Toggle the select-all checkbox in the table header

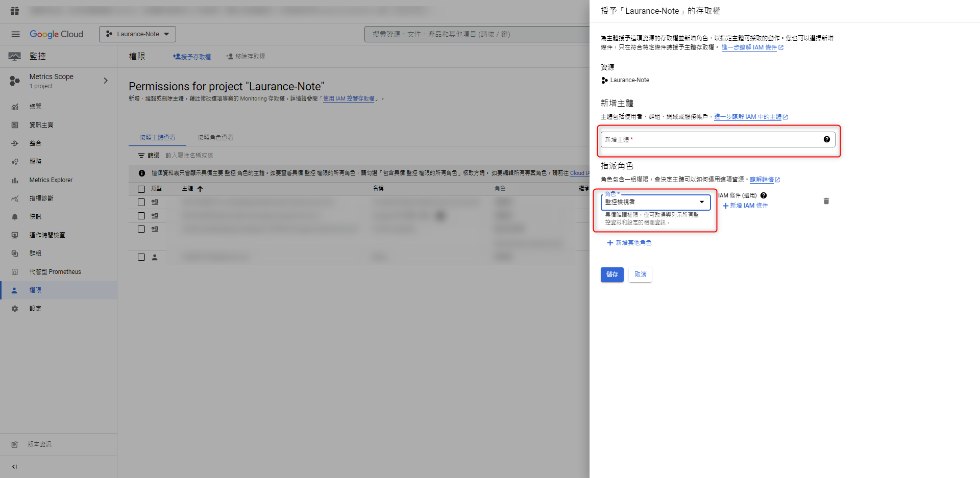[x=141, y=189]
